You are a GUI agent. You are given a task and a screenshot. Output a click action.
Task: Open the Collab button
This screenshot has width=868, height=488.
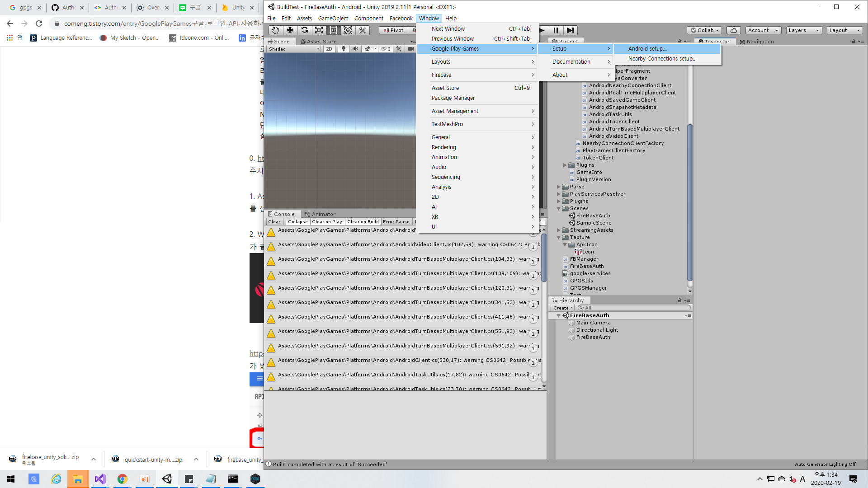pos(704,30)
